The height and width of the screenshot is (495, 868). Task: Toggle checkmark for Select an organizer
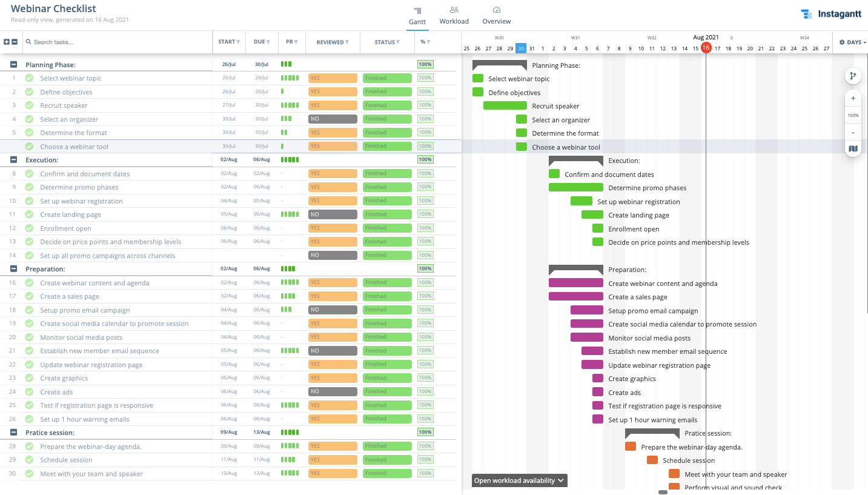[29, 119]
